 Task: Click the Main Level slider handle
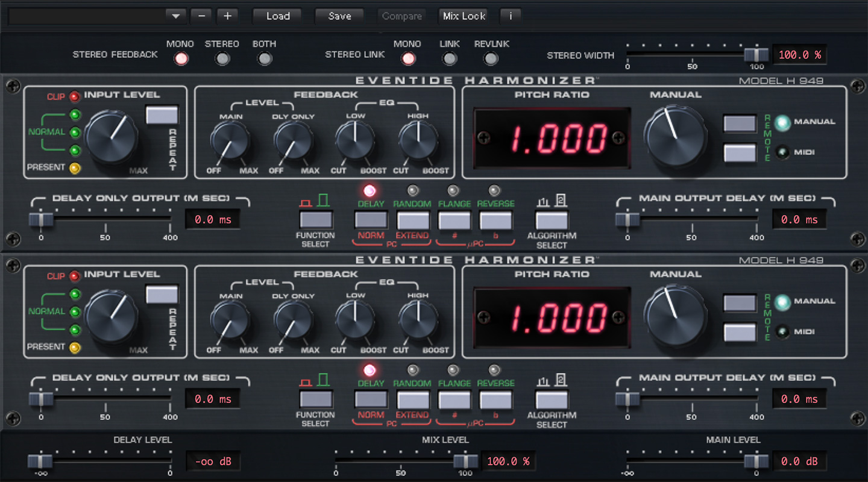tap(756, 462)
